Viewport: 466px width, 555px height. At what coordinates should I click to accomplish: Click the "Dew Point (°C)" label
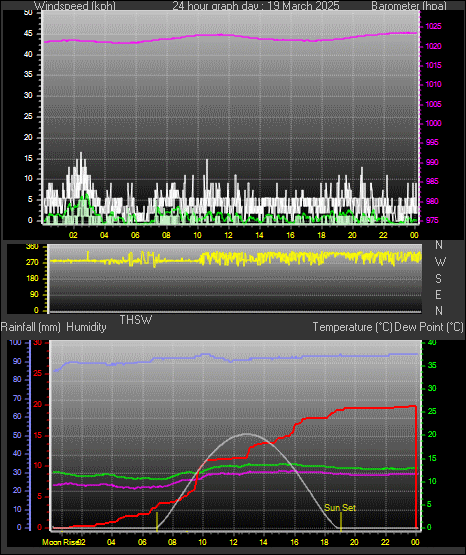click(x=429, y=327)
